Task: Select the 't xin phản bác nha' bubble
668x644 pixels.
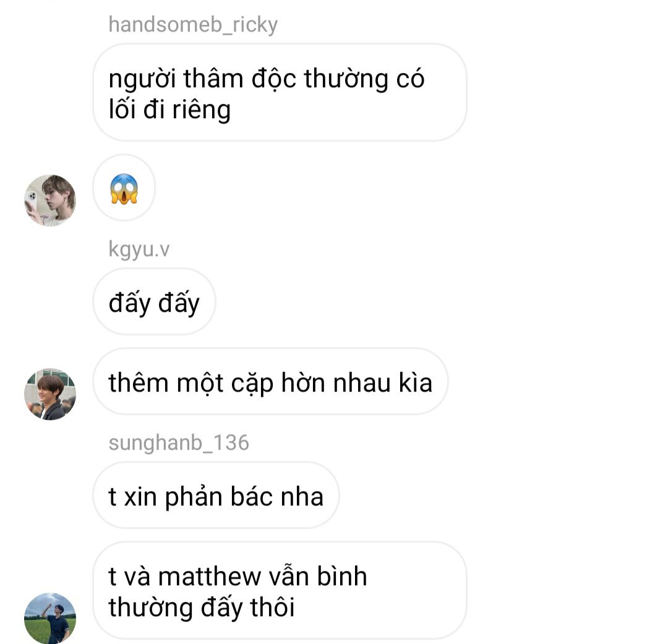Action: [216, 496]
